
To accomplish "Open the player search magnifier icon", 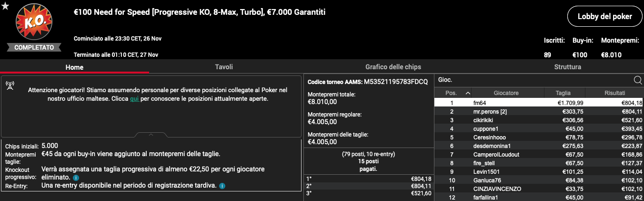I will click(638, 80).
